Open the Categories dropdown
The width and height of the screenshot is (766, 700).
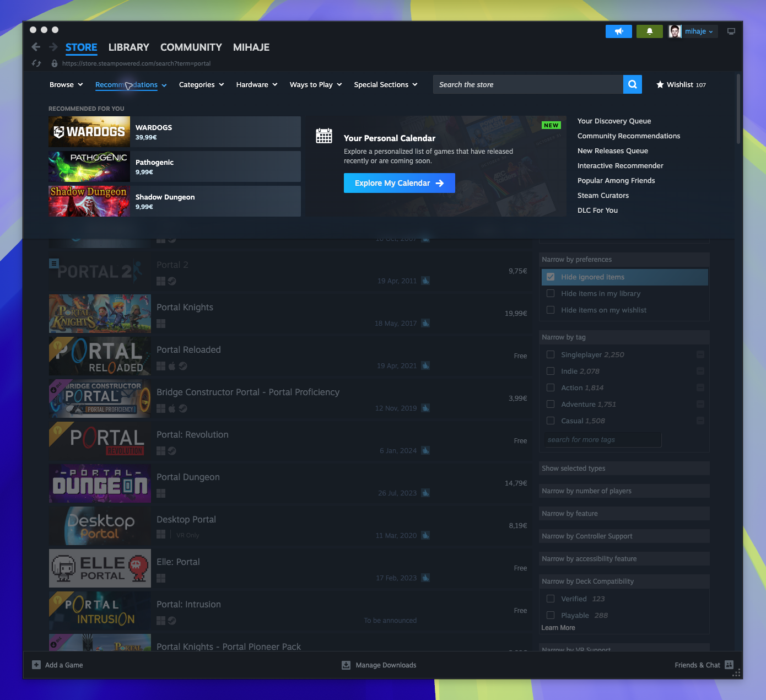click(x=202, y=84)
